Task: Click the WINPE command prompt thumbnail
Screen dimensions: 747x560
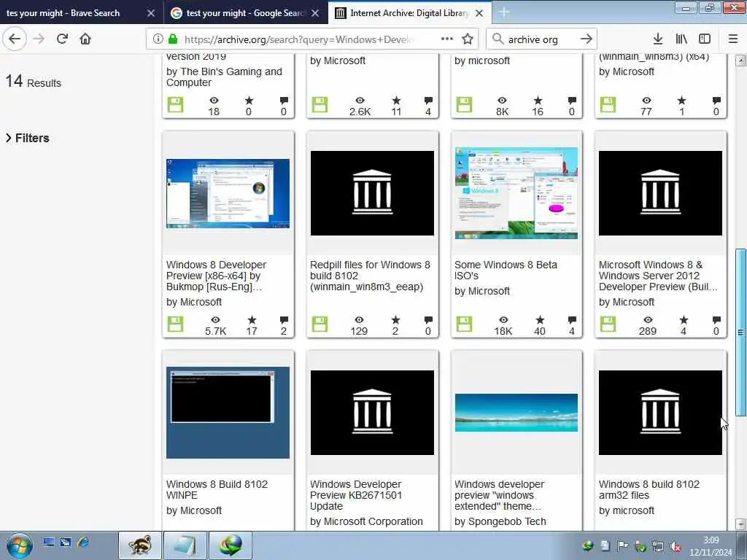Action: (228, 413)
